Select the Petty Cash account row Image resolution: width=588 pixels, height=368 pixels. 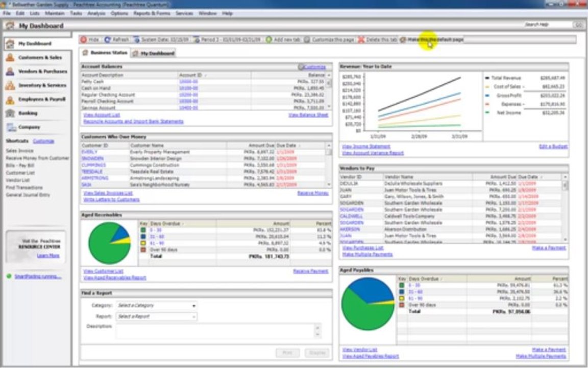(203, 81)
